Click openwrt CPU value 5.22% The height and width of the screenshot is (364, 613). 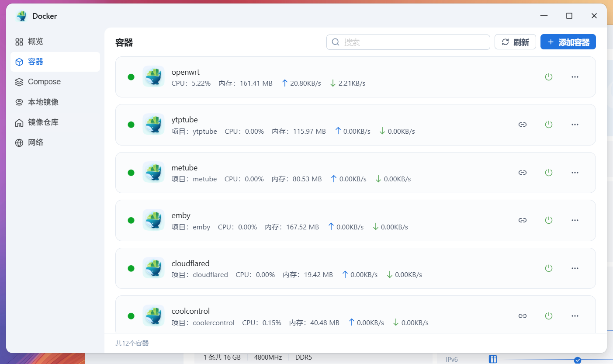click(201, 83)
